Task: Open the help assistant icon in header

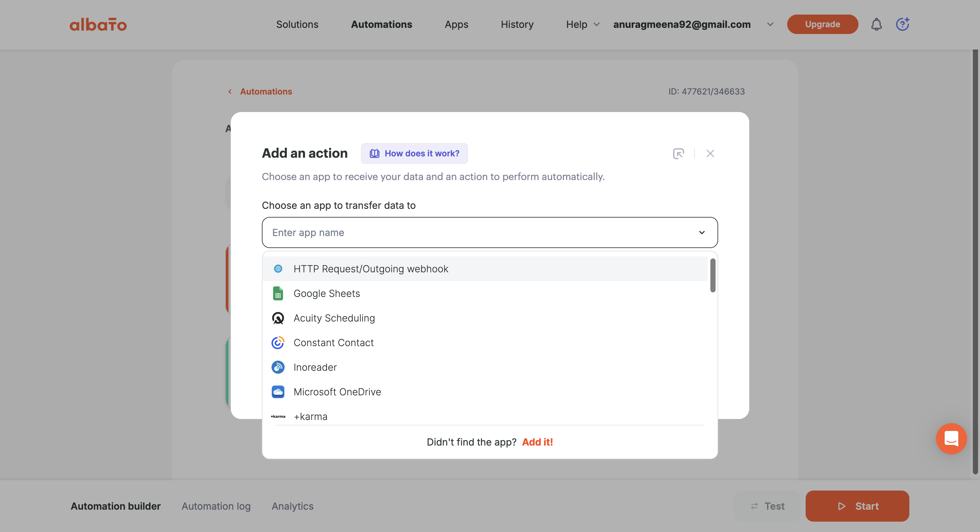Action: [903, 24]
